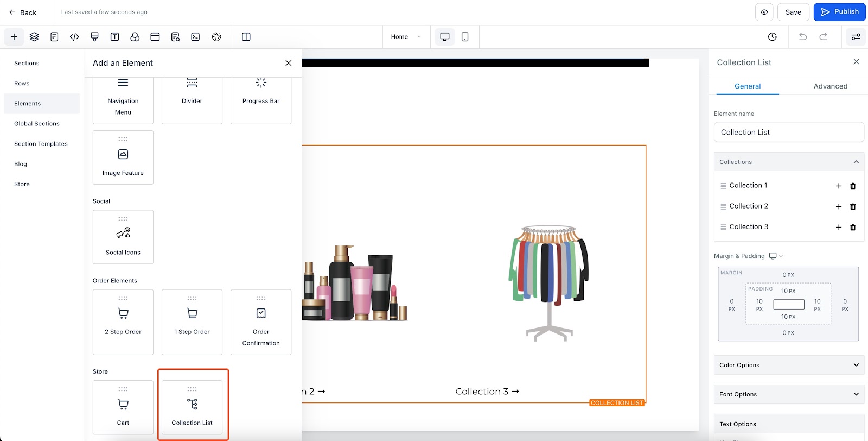Click the Element name input field

pos(789,132)
